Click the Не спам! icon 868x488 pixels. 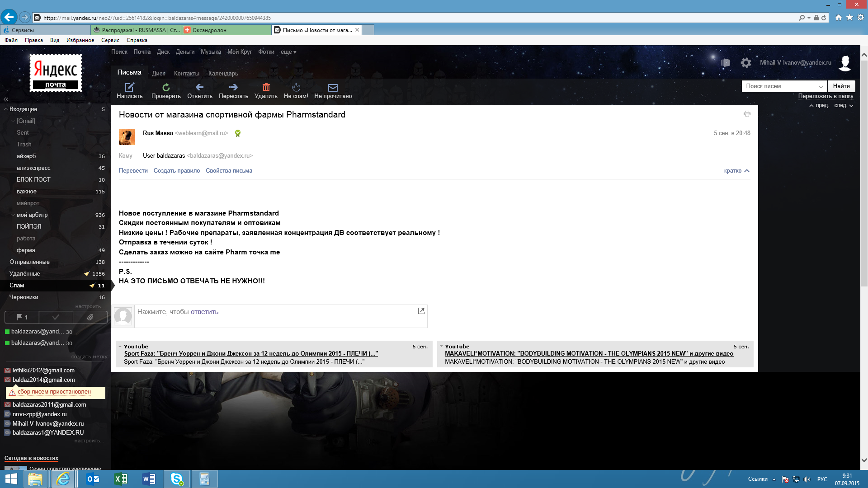(296, 87)
